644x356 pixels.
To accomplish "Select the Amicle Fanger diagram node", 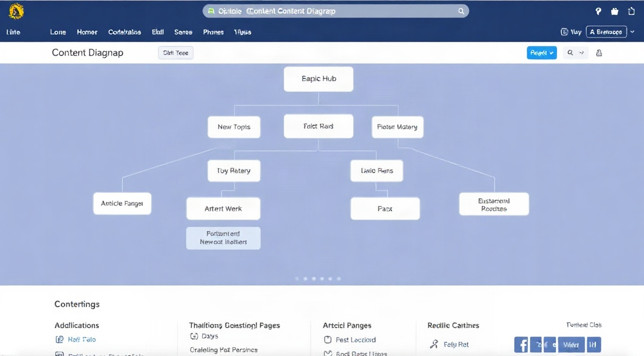I will pos(122,203).
